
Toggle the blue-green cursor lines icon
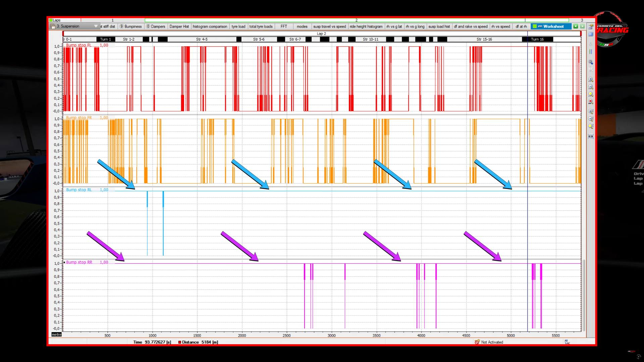(591, 52)
